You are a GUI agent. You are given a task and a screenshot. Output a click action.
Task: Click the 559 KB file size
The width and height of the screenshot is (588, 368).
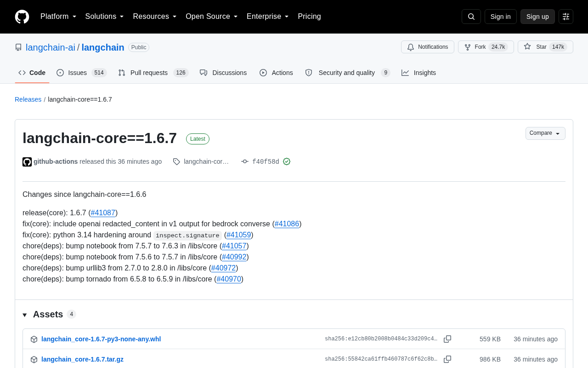pos(490,339)
